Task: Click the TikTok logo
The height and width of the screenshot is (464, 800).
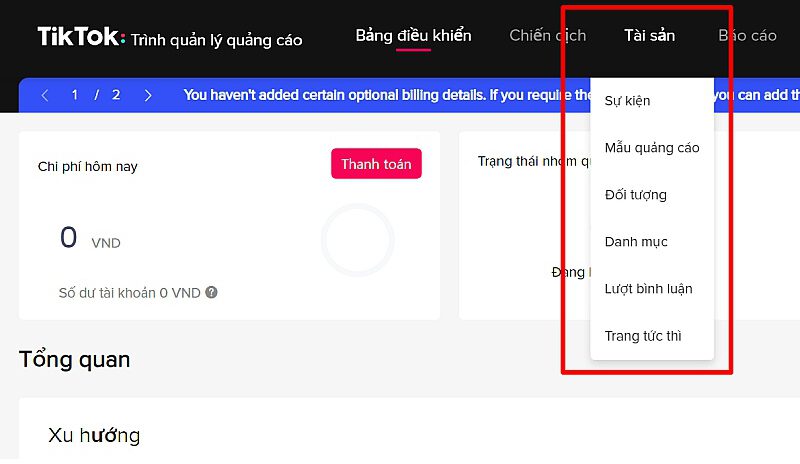Action: click(81, 36)
